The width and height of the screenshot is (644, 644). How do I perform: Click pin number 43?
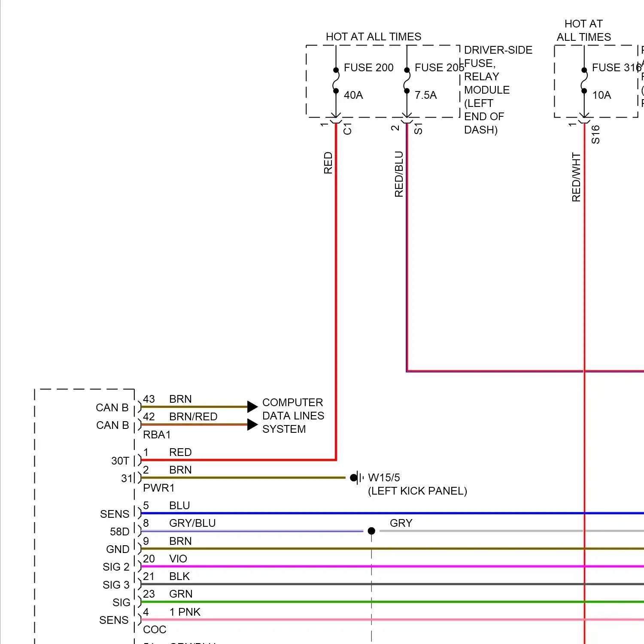tap(149, 399)
